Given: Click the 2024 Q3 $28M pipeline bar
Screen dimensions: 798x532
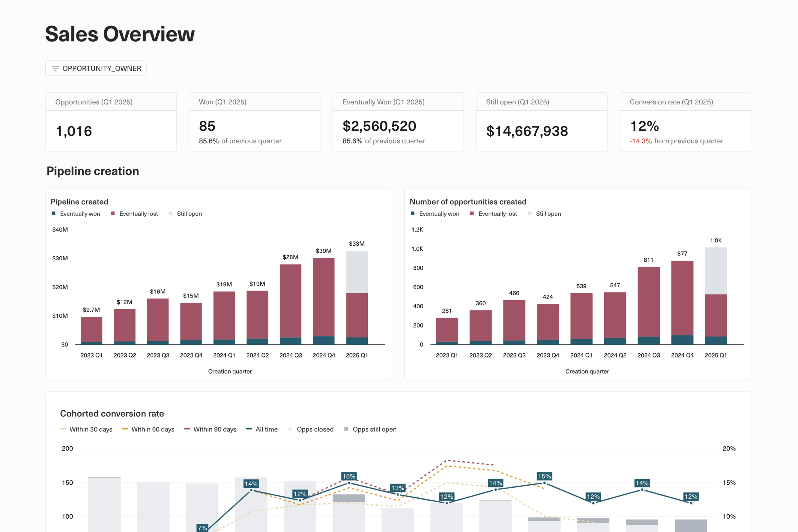Looking at the screenshot, I should 290,304.
